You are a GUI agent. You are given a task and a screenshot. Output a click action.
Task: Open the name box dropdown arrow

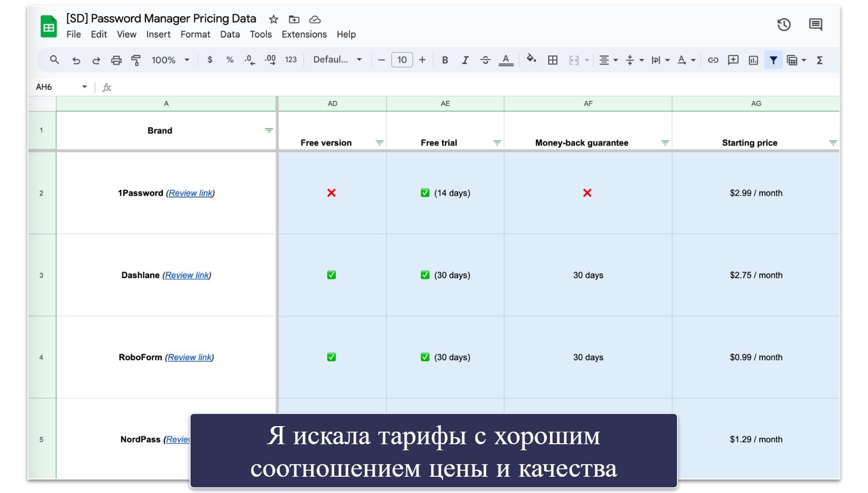coord(85,87)
